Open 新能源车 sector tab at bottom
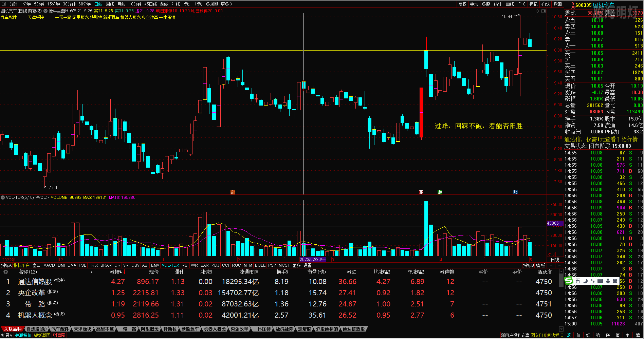The image size is (644, 339). tap(190, 329)
